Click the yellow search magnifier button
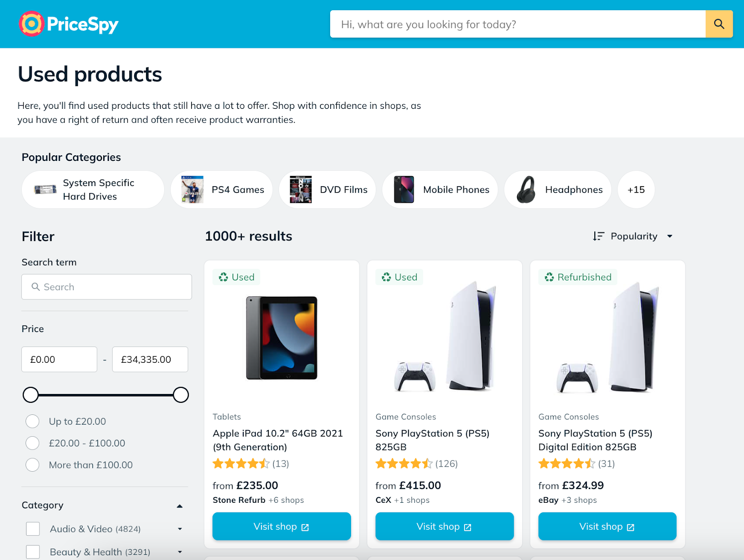The height and width of the screenshot is (560, 744). [719, 24]
